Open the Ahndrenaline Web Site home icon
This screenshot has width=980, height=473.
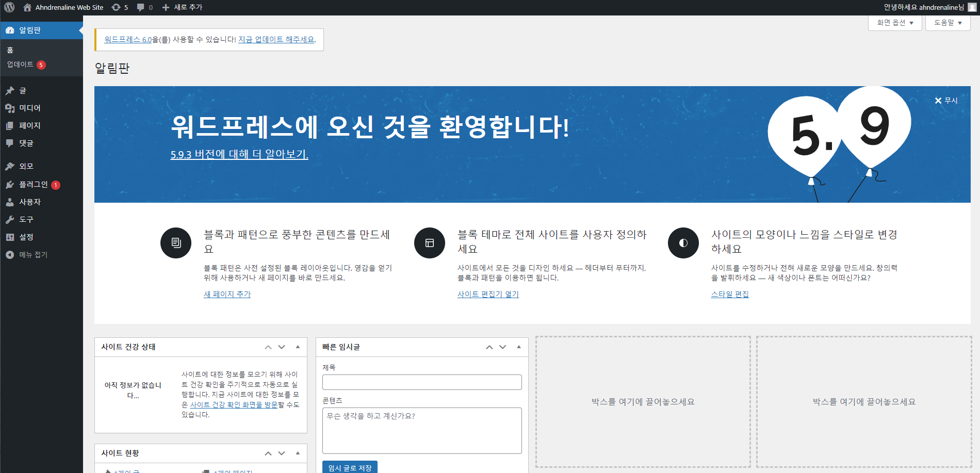(x=27, y=7)
